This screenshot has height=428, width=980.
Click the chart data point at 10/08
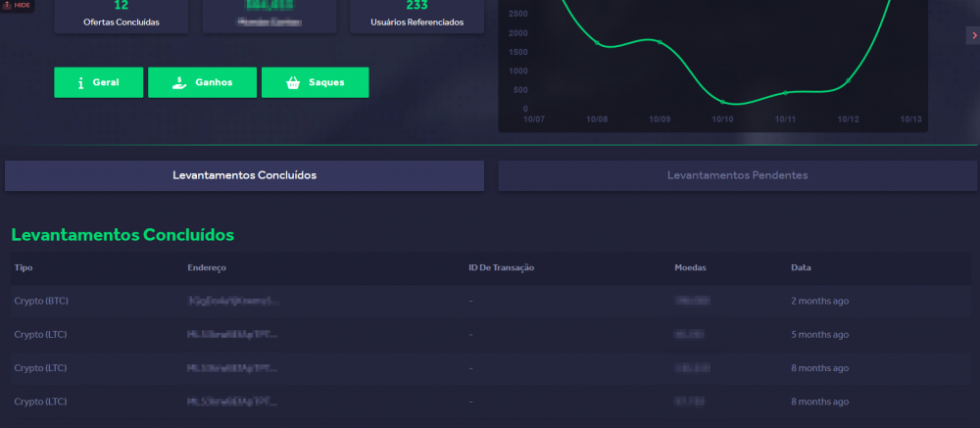click(597, 43)
